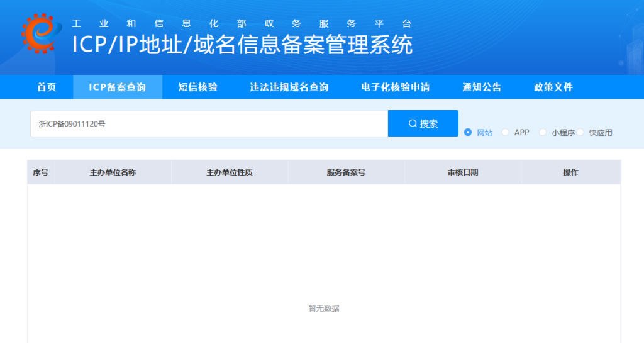Click the 操作 column header

tap(570, 172)
